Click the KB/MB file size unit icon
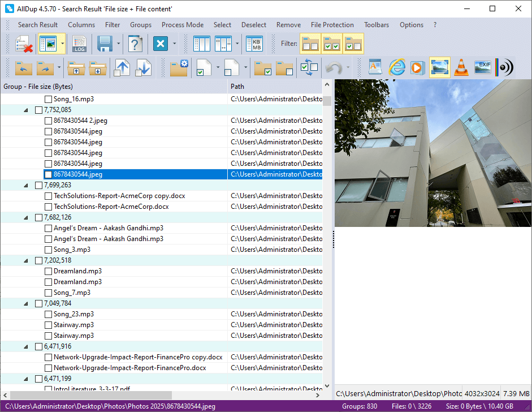 click(x=257, y=44)
